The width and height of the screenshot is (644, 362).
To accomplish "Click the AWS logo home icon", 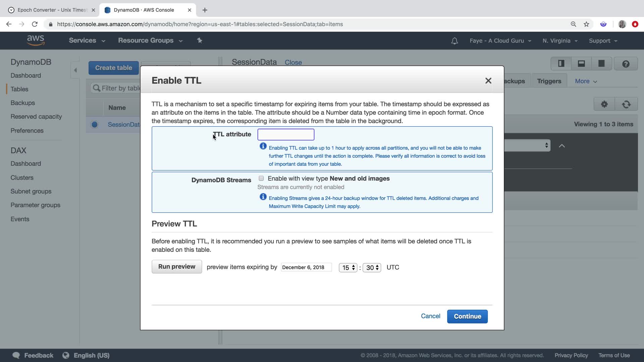I will 36,40.
